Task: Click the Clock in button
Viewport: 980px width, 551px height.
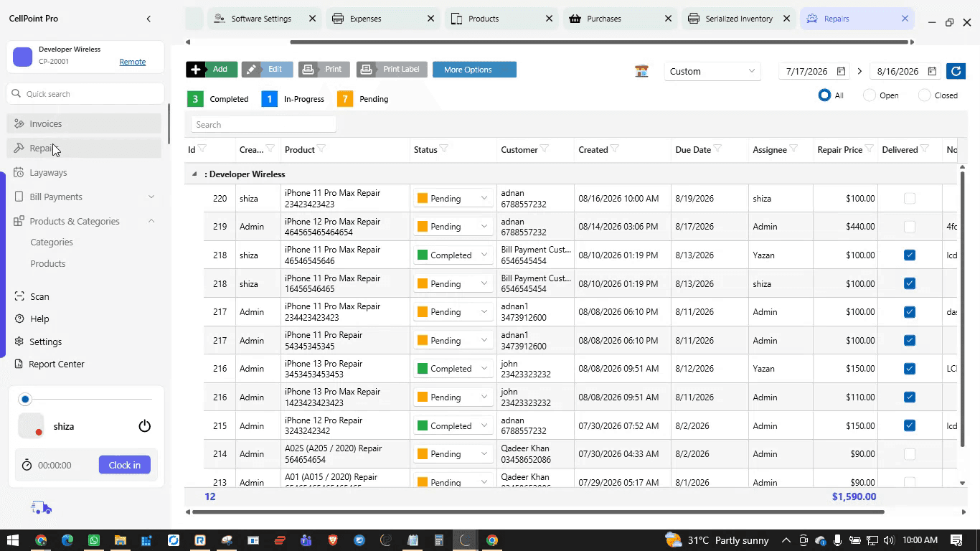Action: tap(124, 465)
